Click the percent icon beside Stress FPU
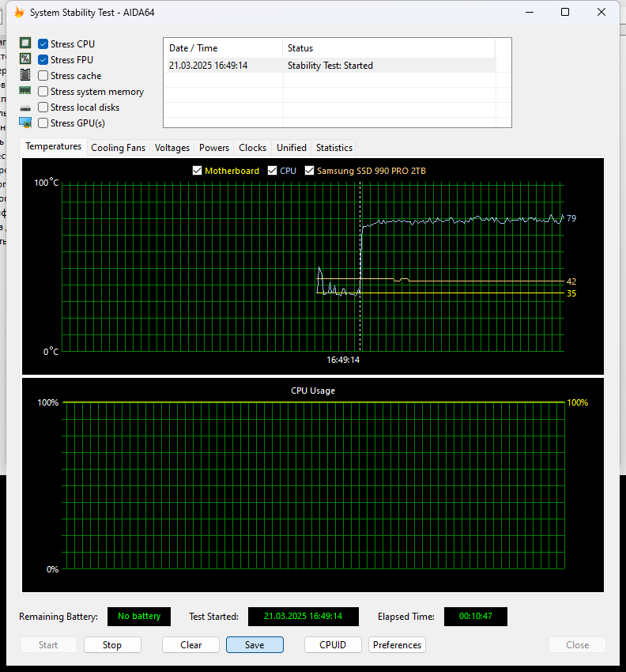This screenshot has width=626, height=672. tap(25, 59)
